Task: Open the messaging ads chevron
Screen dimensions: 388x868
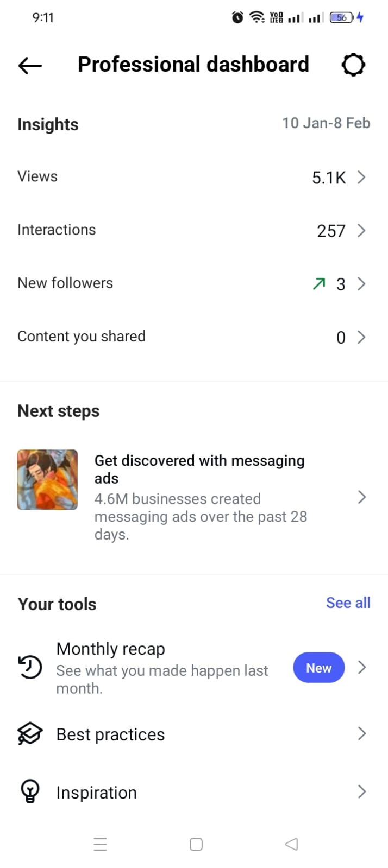Action: 362,497
